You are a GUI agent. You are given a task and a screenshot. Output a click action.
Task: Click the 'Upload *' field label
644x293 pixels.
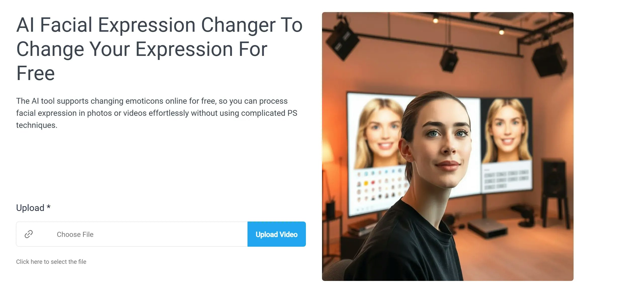point(33,208)
